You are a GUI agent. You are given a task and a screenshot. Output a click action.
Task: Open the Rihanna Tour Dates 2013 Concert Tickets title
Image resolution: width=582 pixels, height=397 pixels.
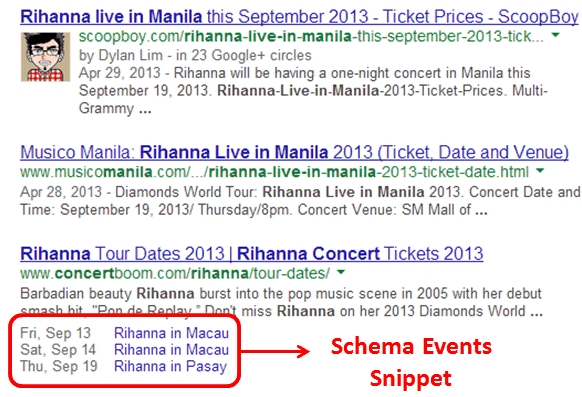[x=252, y=254]
